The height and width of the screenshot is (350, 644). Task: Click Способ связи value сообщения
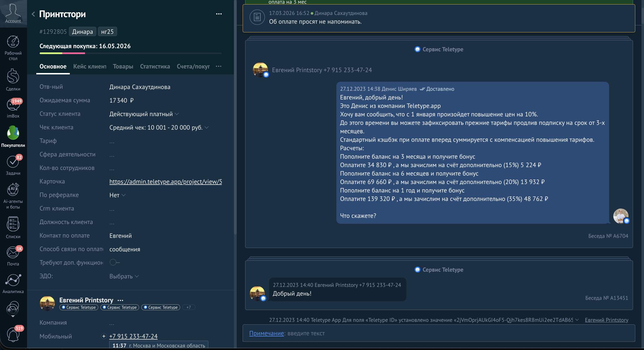[x=125, y=249]
